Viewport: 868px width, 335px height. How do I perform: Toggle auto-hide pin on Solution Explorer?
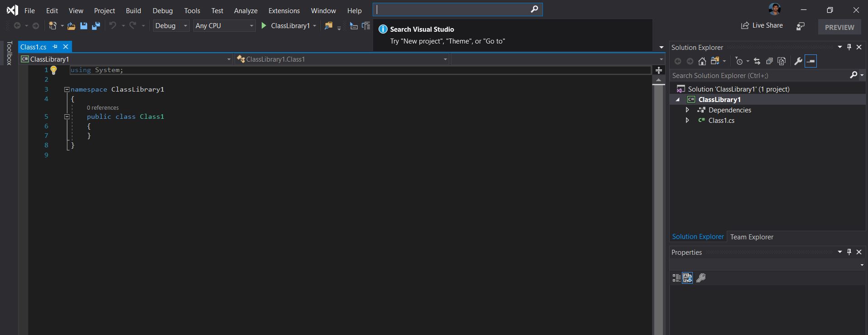pyautogui.click(x=849, y=47)
